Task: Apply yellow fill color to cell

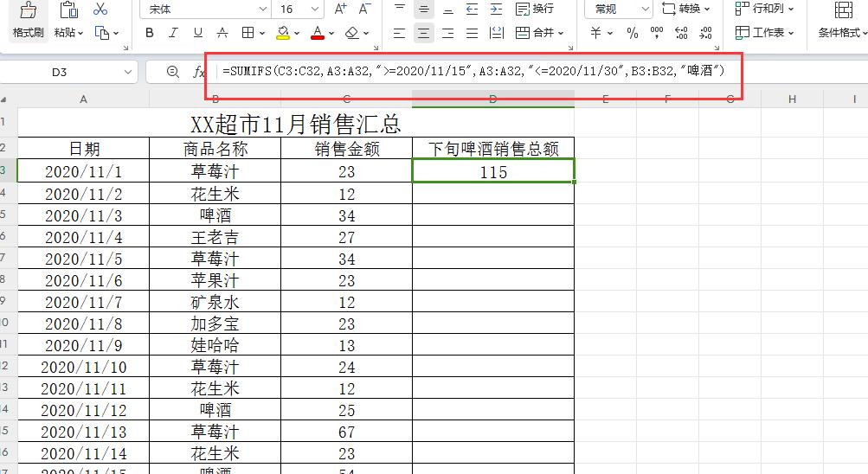Action: 283,33
